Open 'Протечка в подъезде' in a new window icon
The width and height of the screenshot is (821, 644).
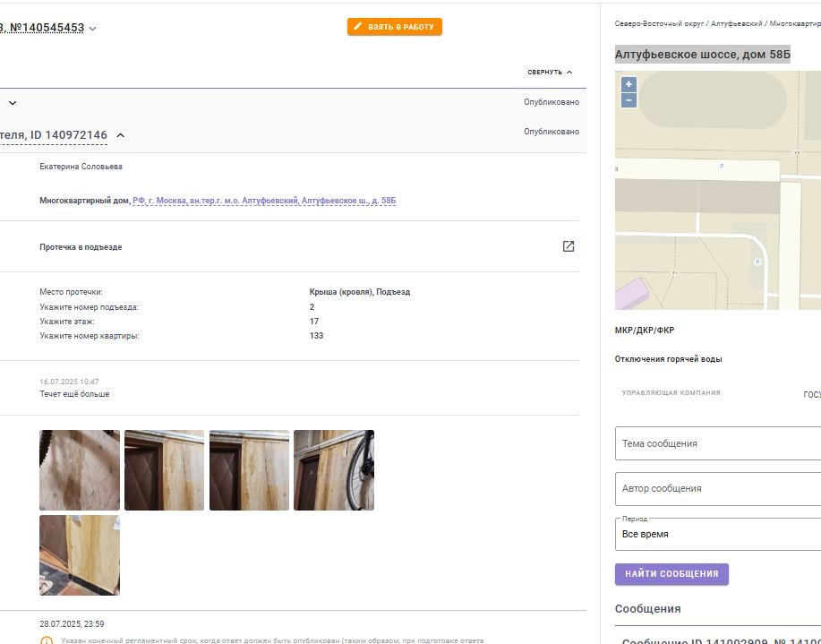569,246
